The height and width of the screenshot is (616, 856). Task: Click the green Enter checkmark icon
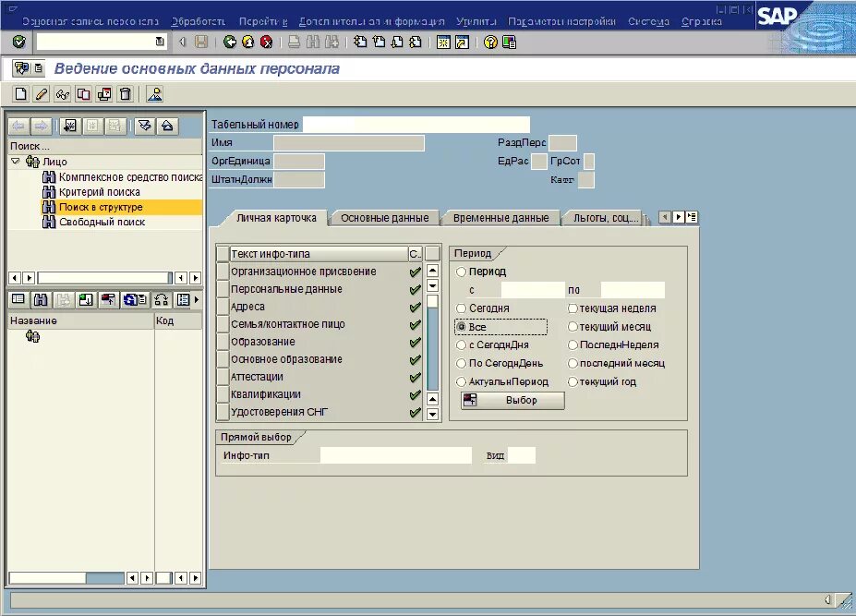(x=18, y=42)
